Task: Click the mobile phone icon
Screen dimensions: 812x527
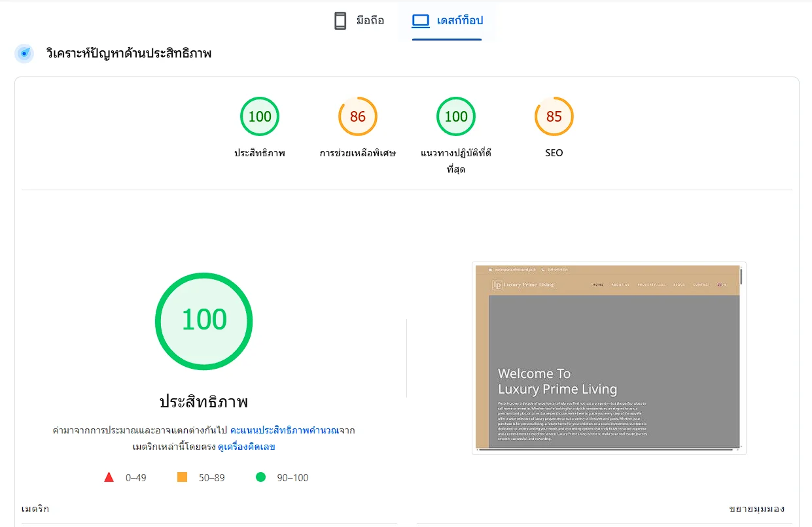Action: click(x=340, y=21)
